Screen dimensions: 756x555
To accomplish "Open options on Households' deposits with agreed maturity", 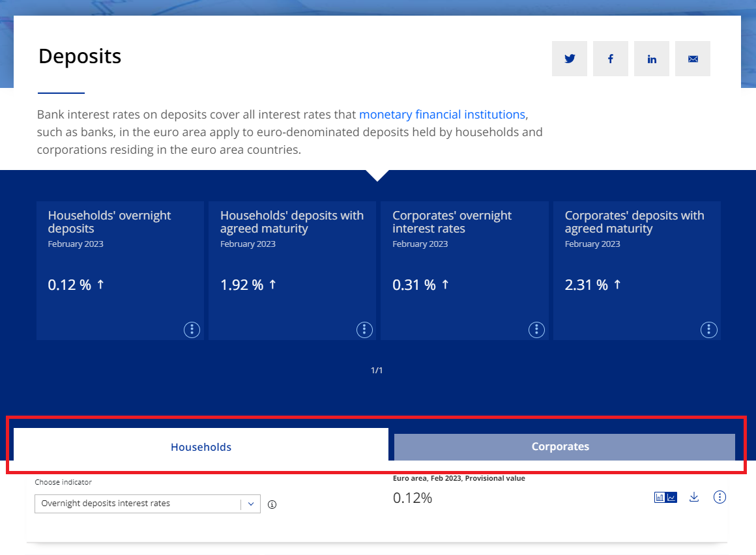I will coord(364,330).
